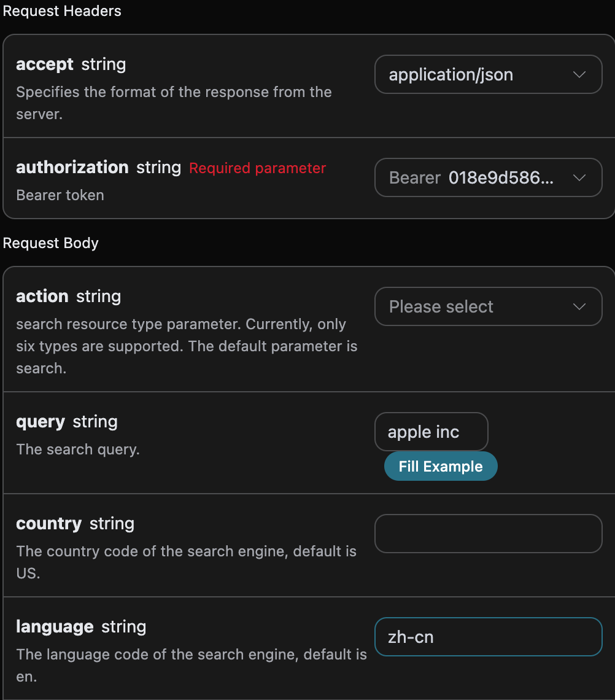
Task: Select the empty country input field
Action: pyautogui.click(x=488, y=534)
